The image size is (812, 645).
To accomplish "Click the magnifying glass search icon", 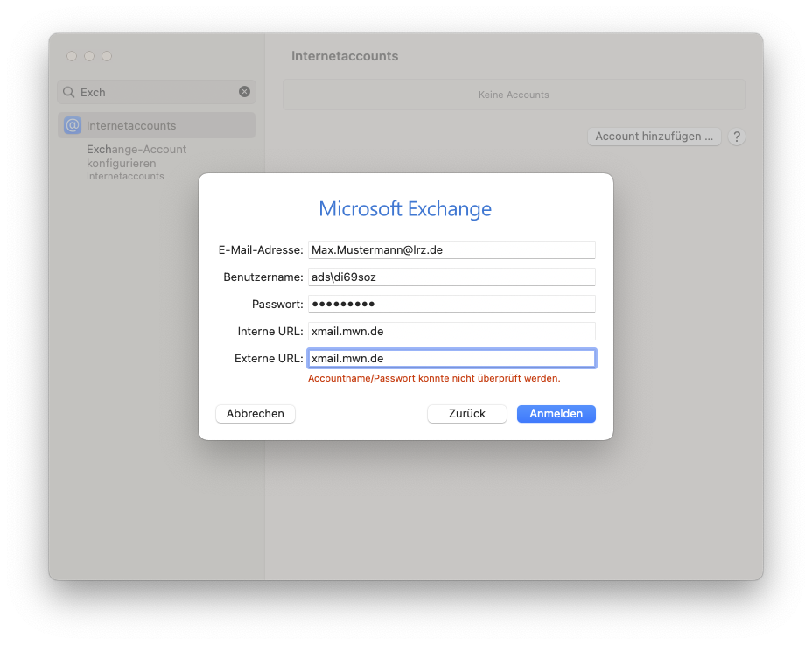I will coord(69,92).
